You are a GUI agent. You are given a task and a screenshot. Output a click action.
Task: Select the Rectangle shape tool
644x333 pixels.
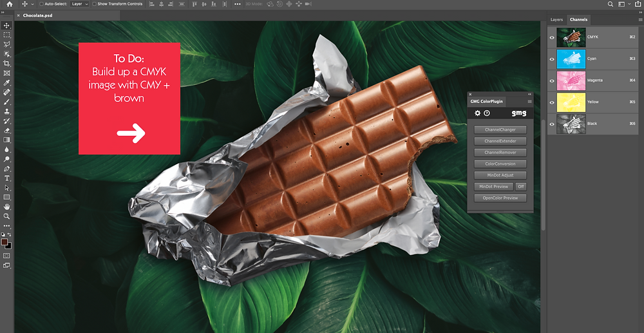[7, 197]
